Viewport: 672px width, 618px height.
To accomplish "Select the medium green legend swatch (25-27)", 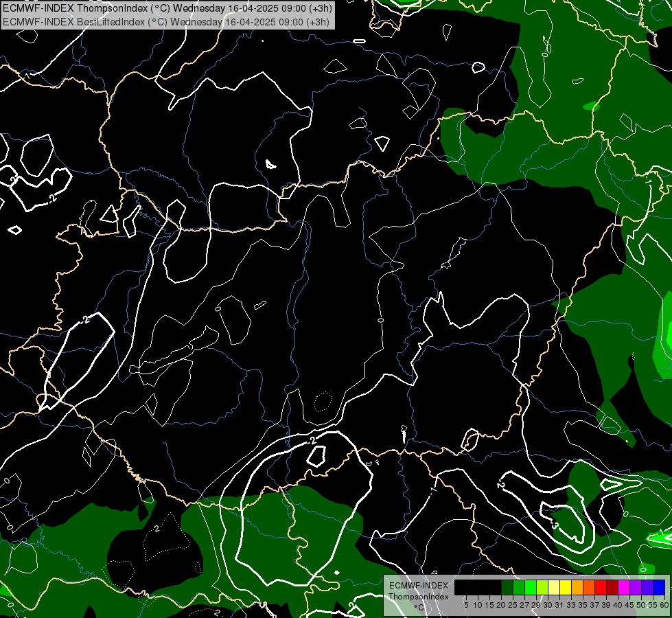I will (519, 587).
